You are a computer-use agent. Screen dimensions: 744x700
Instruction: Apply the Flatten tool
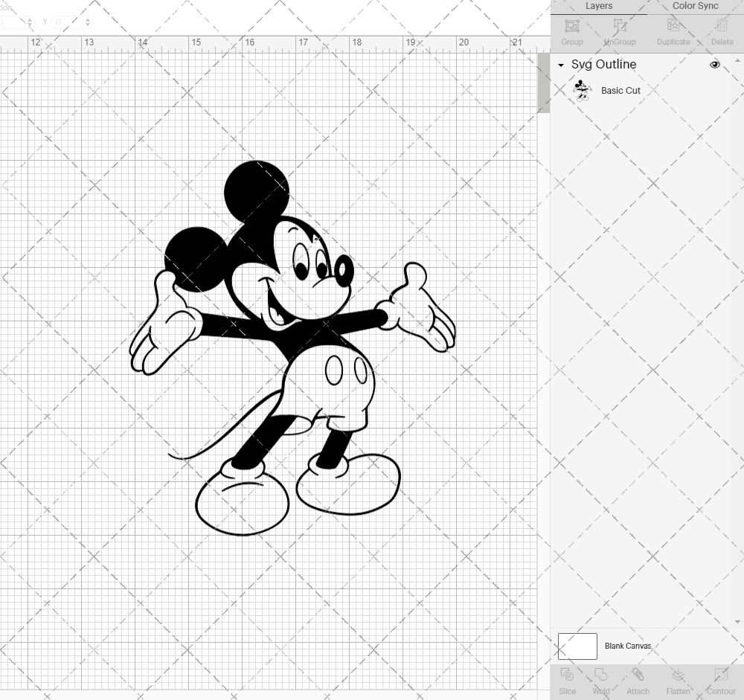pyautogui.click(x=677, y=678)
